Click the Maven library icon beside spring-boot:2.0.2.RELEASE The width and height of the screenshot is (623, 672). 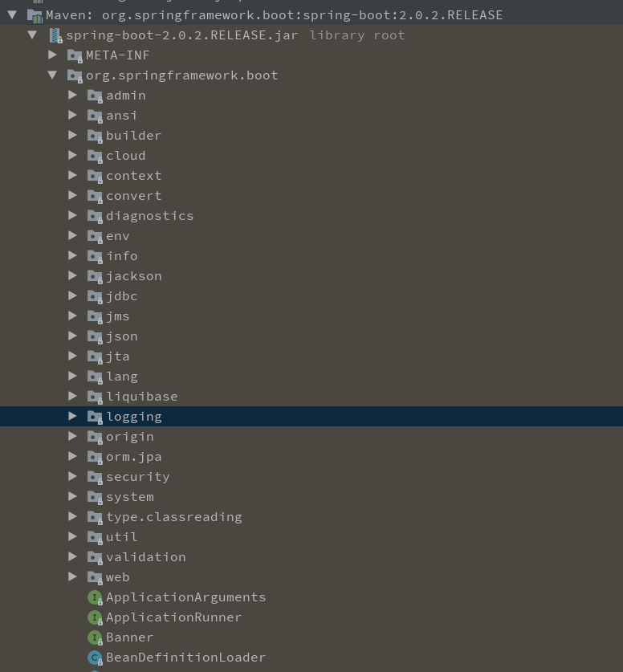click(37, 14)
